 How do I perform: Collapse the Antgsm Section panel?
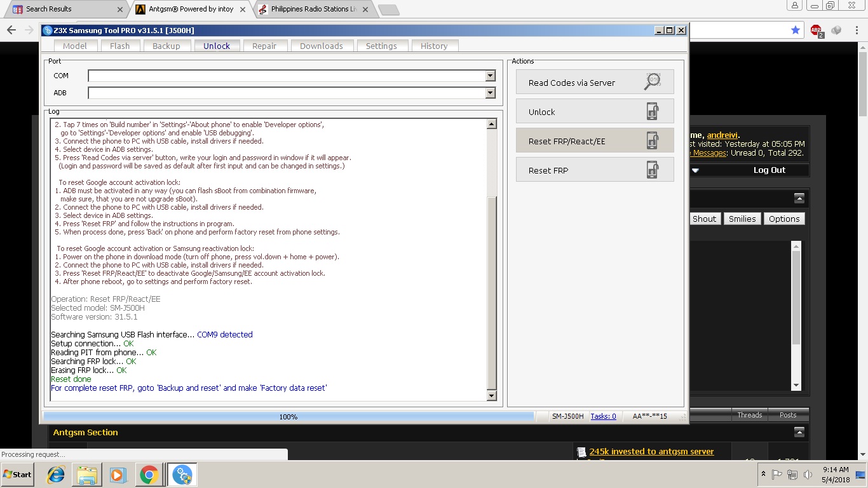click(799, 432)
